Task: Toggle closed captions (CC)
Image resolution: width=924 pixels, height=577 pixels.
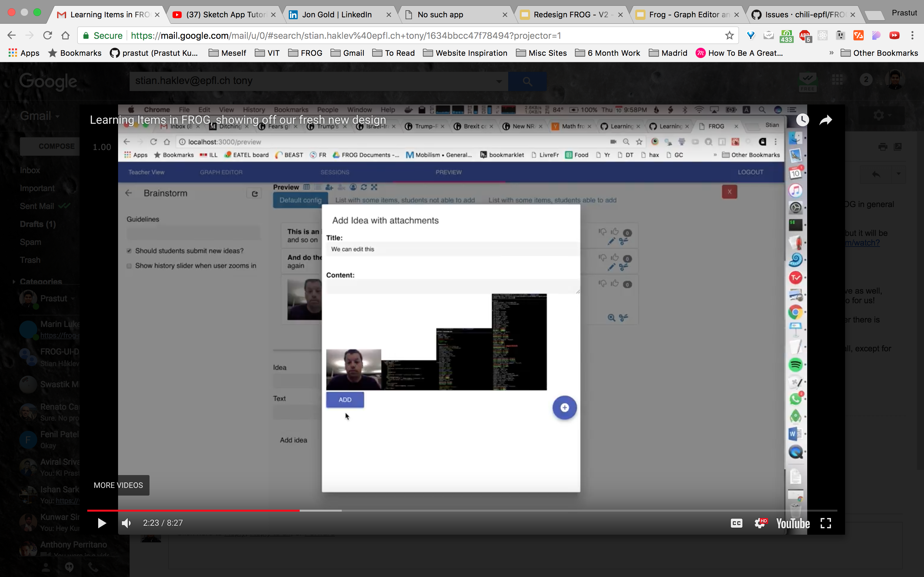Action: point(736,523)
